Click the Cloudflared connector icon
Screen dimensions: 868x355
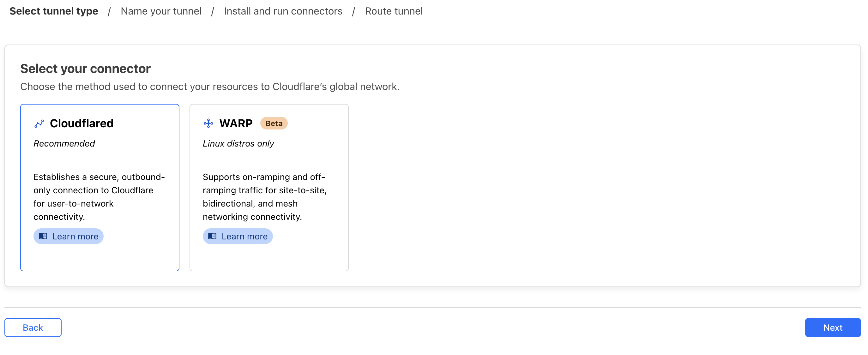click(x=39, y=123)
